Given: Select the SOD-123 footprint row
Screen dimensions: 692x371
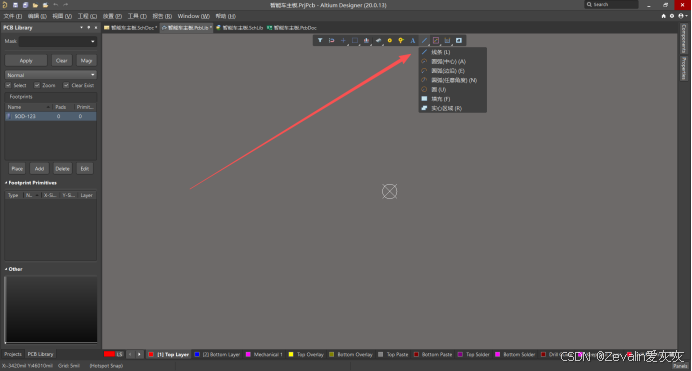Looking at the screenshot, I should (x=51, y=116).
